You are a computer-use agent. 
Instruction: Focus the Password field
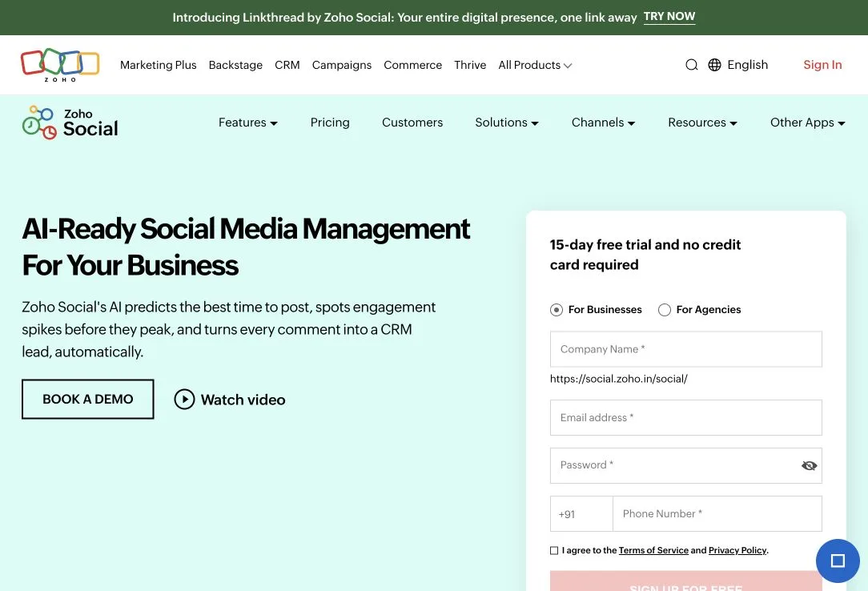686,465
